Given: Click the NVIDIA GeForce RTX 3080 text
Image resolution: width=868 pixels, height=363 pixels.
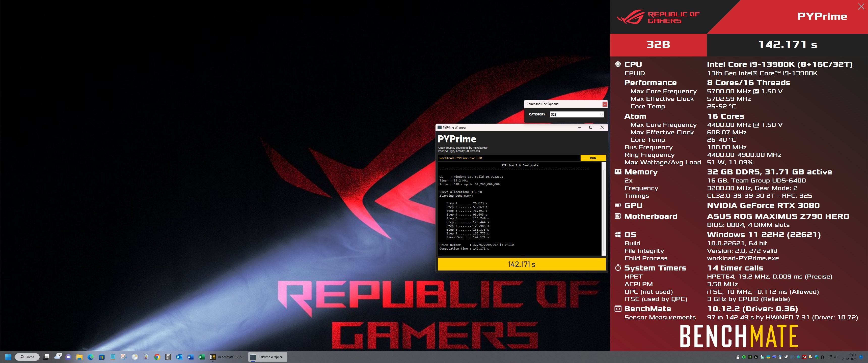Looking at the screenshot, I should [763, 205].
